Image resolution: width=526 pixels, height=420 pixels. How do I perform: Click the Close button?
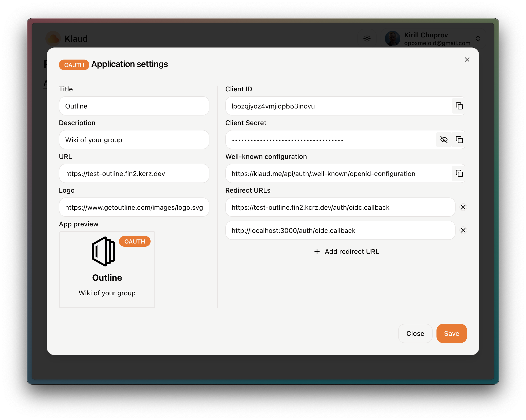click(x=415, y=333)
